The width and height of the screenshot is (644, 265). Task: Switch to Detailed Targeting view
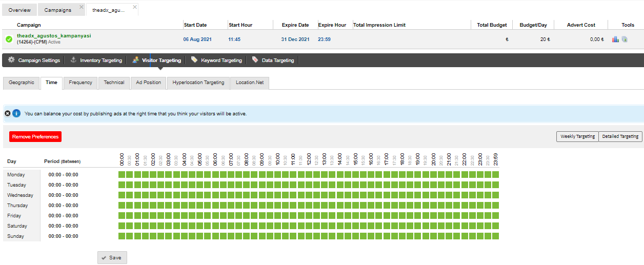(x=620, y=136)
